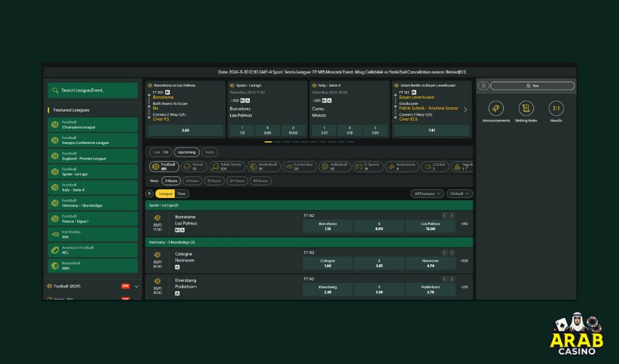Click the bet slip icon beside You

(x=484, y=86)
